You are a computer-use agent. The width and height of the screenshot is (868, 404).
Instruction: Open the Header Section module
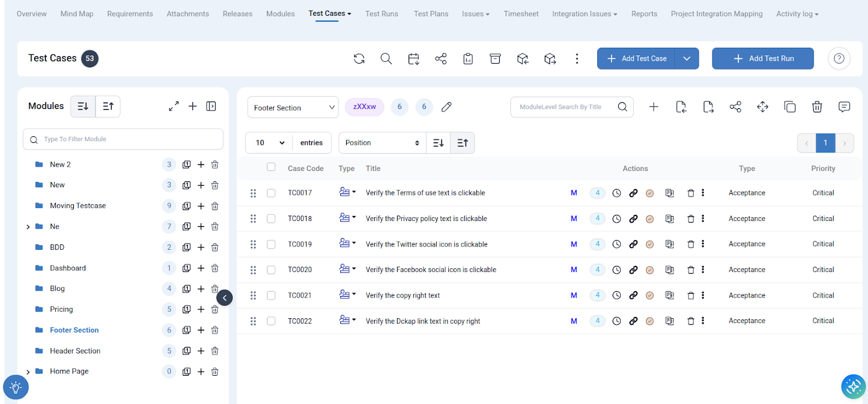click(75, 351)
